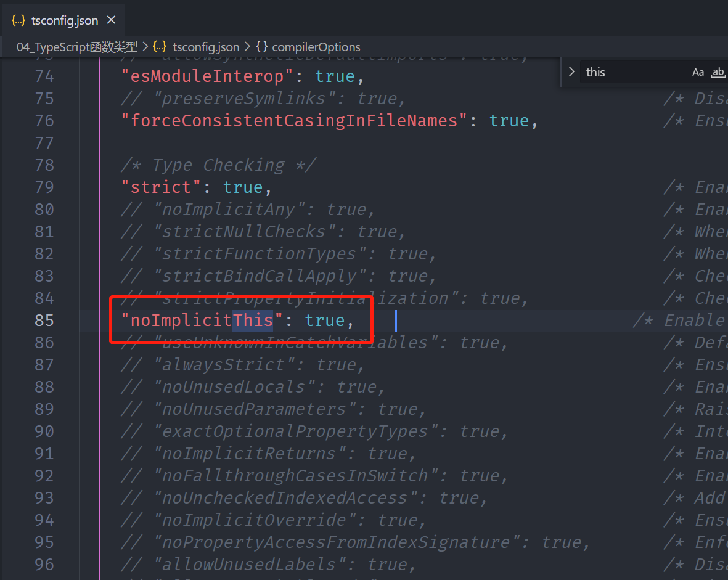Click the Type Checking section comment
The image size is (728, 580).
tap(218, 165)
